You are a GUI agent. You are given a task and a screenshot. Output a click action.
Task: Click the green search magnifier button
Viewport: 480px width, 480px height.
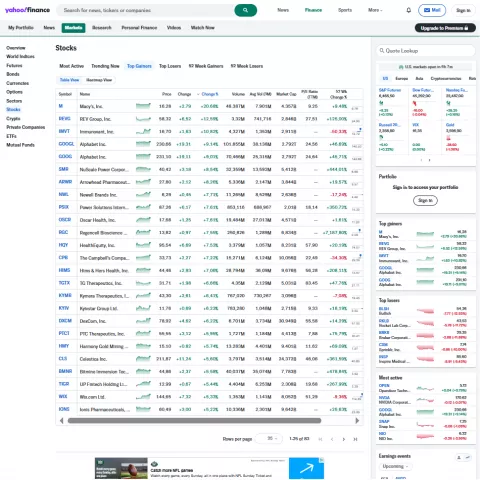click(245, 10)
